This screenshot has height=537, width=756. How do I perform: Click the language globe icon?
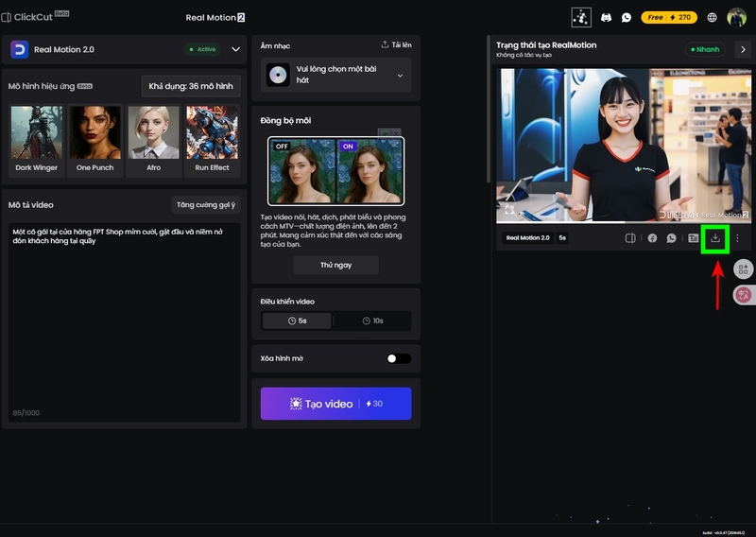[x=712, y=17]
